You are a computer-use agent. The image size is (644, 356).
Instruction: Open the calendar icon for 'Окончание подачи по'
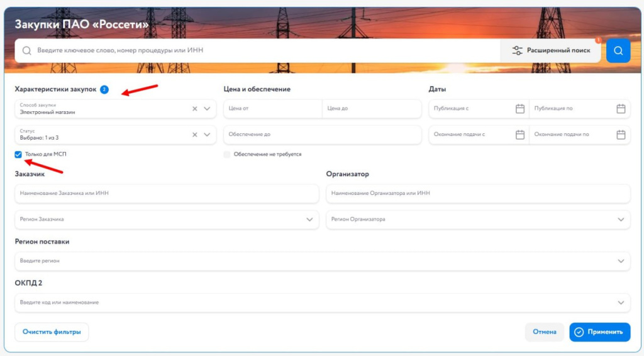(621, 135)
